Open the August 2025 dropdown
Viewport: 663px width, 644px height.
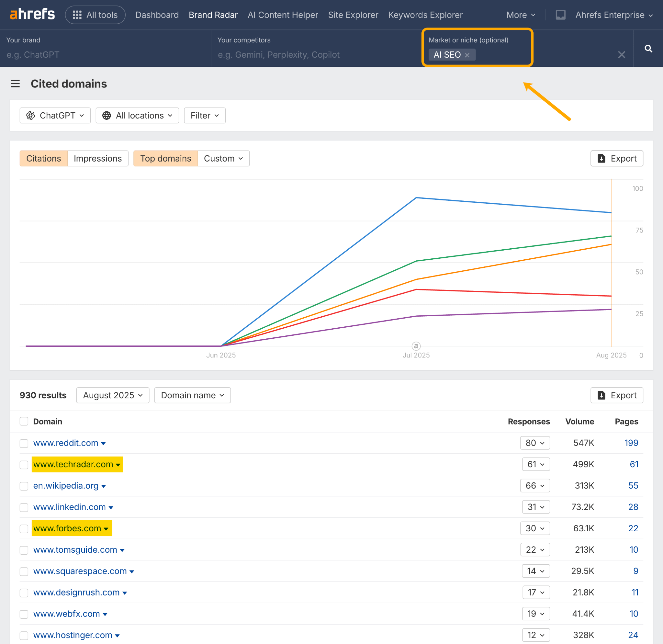(112, 395)
